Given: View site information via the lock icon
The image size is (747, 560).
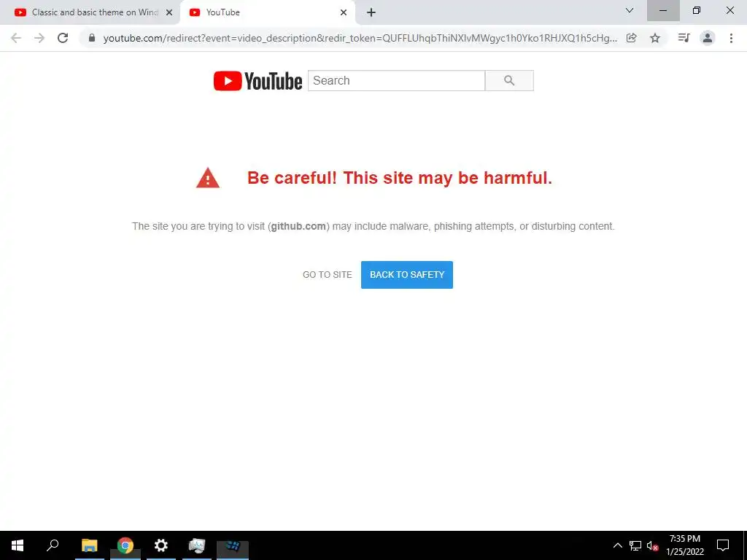Looking at the screenshot, I should click(92, 38).
